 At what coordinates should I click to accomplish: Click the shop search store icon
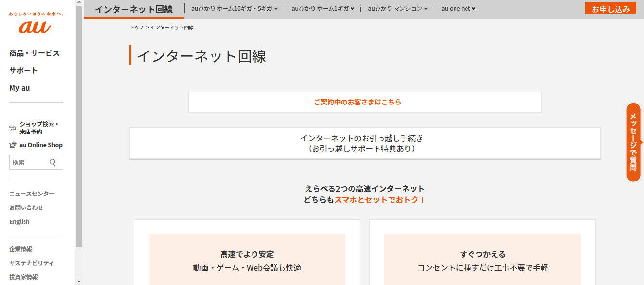13,128
